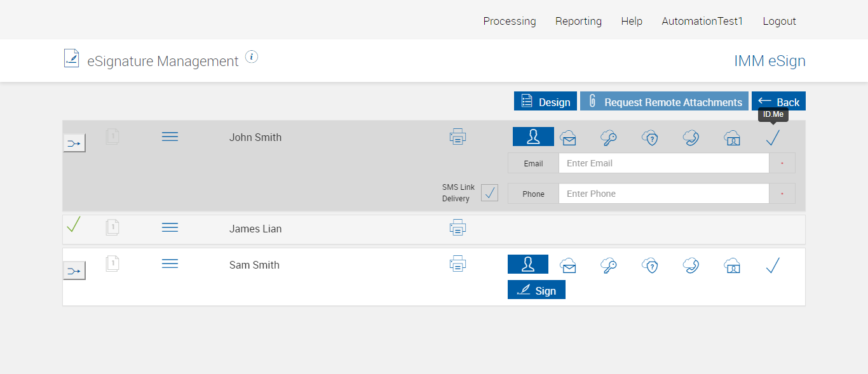Expand the lines menu in Sam Smith's row
Screen dimensions: 868x374
170,264
